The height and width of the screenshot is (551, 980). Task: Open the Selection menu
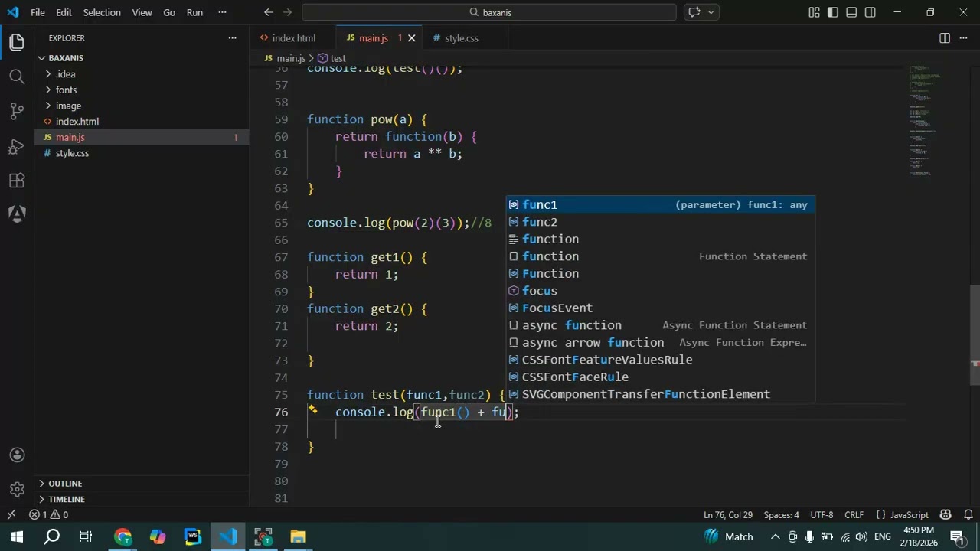(x=102, y=12)
